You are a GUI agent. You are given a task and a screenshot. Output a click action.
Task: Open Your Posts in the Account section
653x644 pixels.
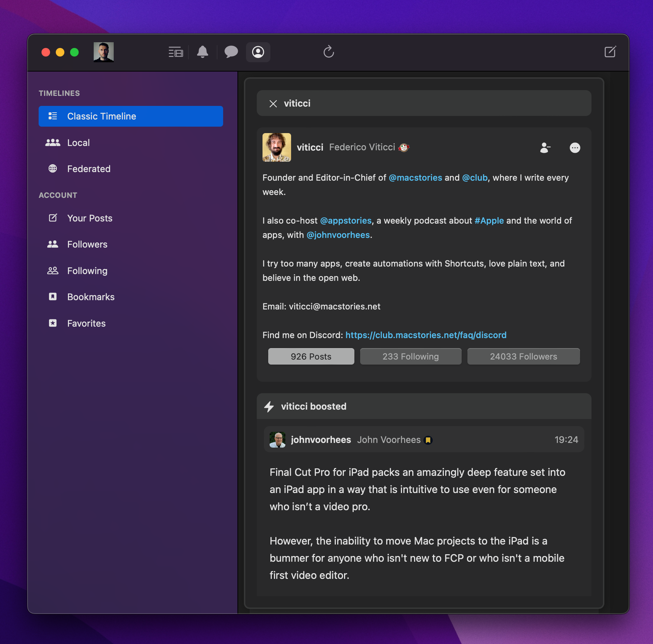click(x=131, y=218)
